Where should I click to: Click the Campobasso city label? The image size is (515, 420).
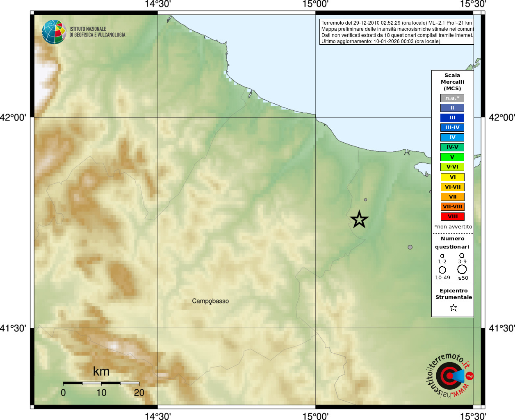[x=210, y=301]
